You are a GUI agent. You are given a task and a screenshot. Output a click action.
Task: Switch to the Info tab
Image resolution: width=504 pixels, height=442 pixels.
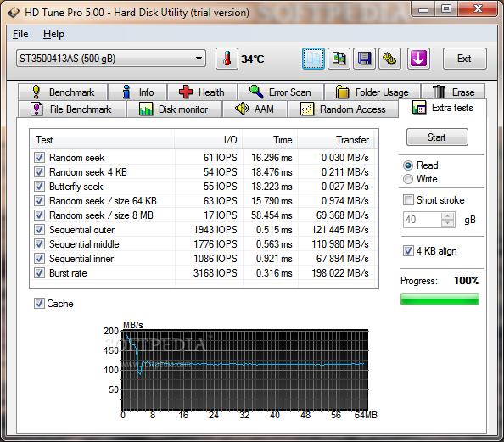(138, 92)
